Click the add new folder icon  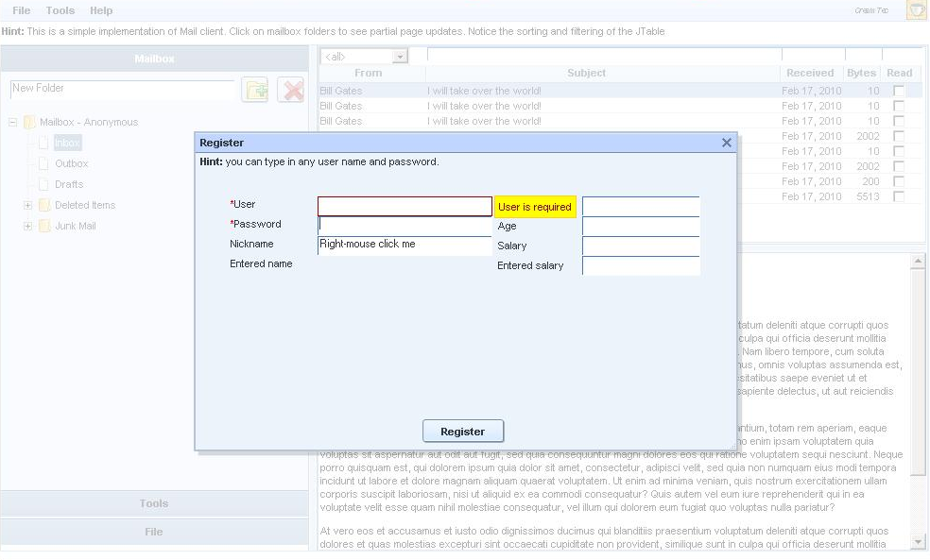255,90
